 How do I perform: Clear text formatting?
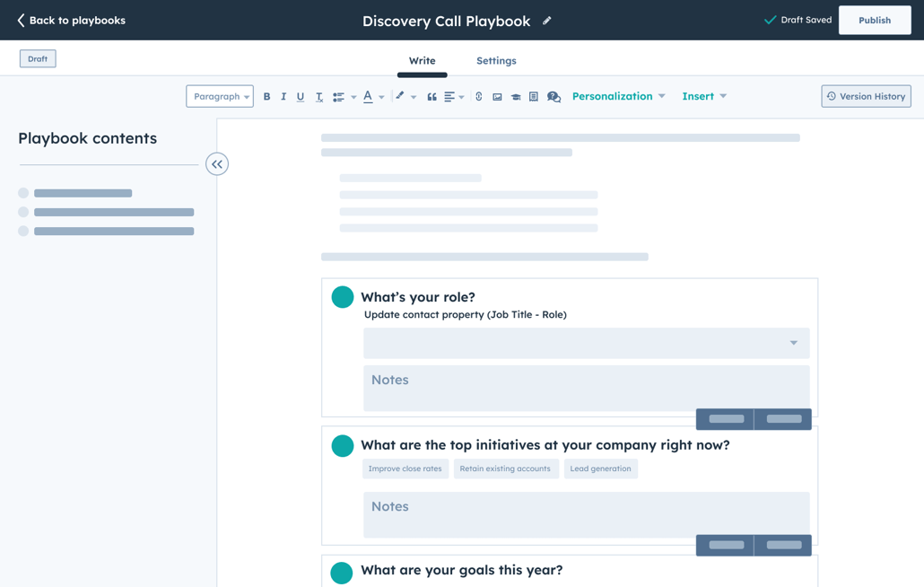click(x=318, y=97)
